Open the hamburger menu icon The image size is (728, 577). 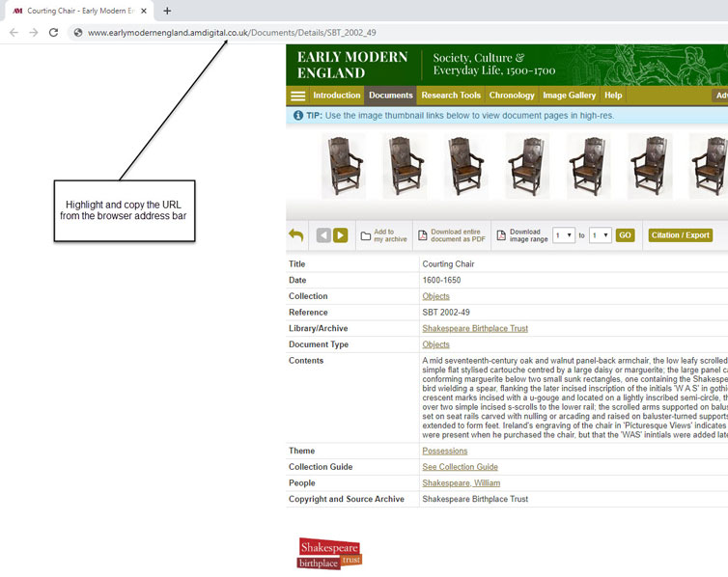[297, 96]
